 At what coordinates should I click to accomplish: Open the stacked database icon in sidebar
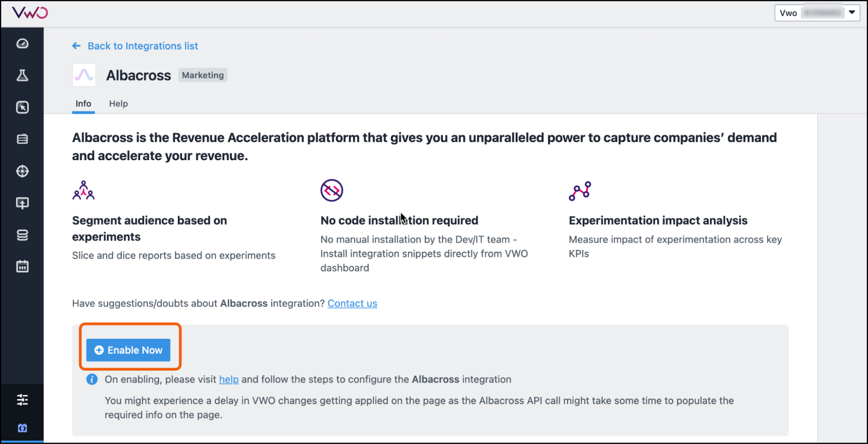[23, 235]
